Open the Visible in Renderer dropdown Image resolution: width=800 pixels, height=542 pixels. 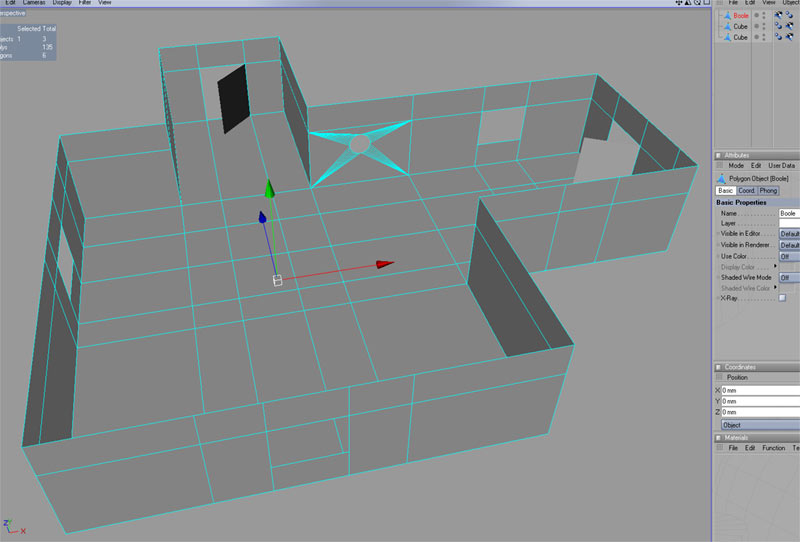tap(789, 245)
